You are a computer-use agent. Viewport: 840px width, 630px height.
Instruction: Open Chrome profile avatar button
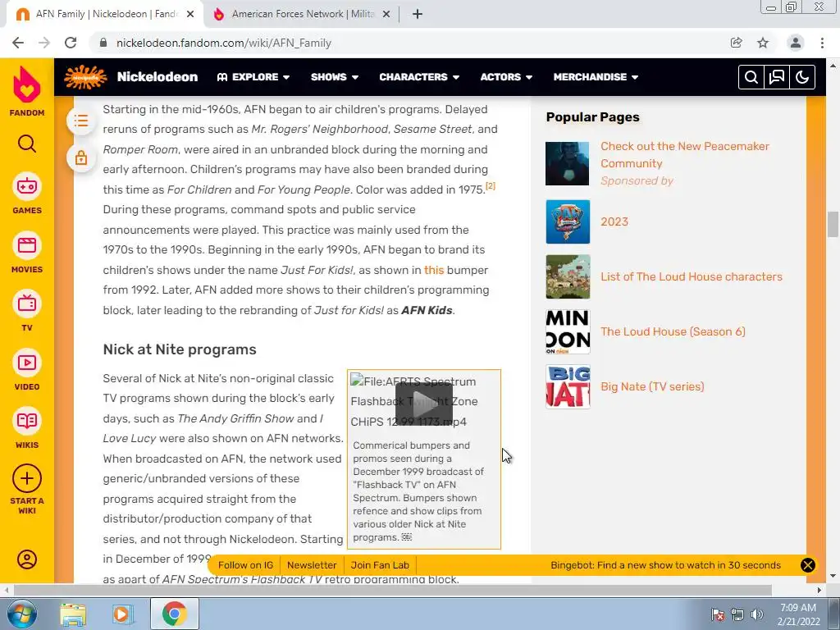[x=796, y=43]
